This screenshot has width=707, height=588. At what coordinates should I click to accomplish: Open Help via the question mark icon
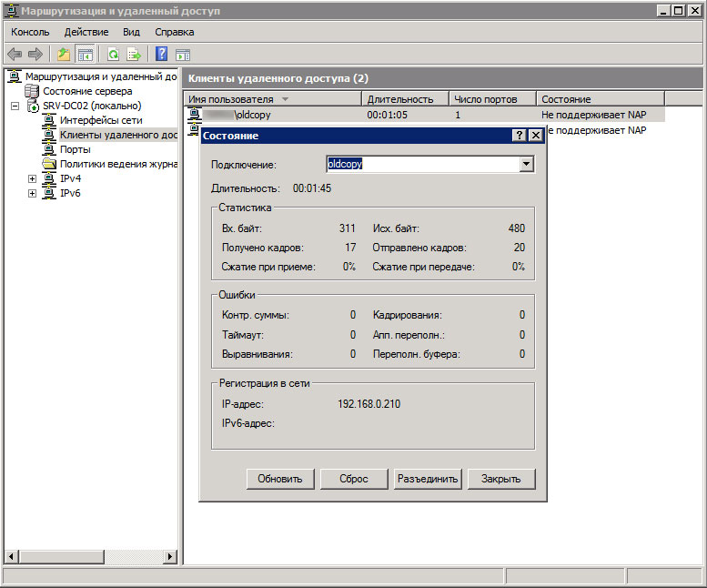tap(161, 54)
